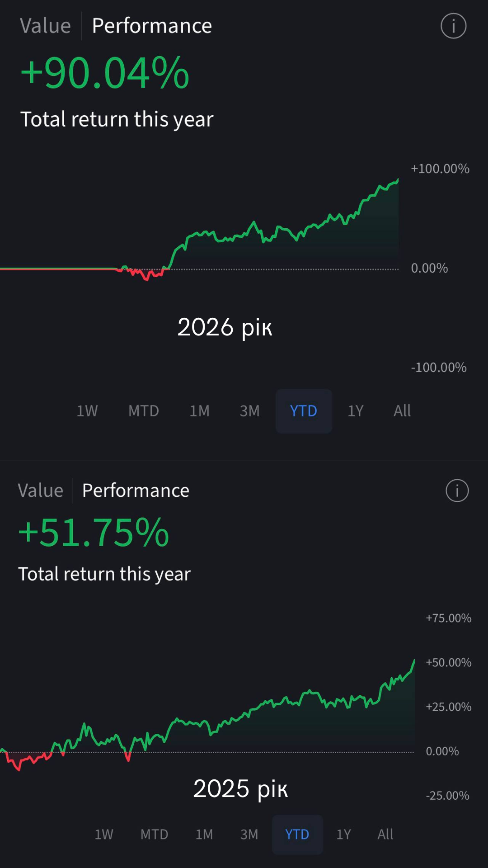Open the info icon on the 2026 chart
The width and height of the screenshot is (488, 868).
coord(453,26)
